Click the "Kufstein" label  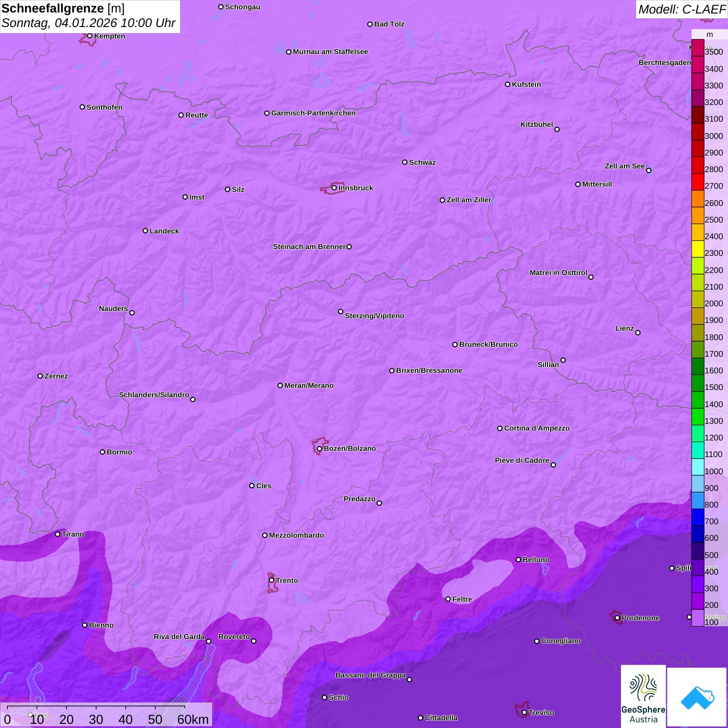tap(526, 84)
